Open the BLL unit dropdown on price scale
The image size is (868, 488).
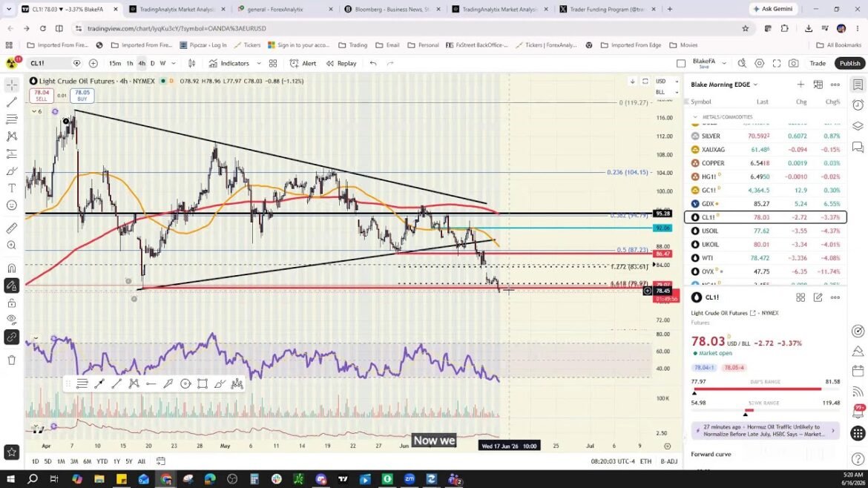coord(667,92)
